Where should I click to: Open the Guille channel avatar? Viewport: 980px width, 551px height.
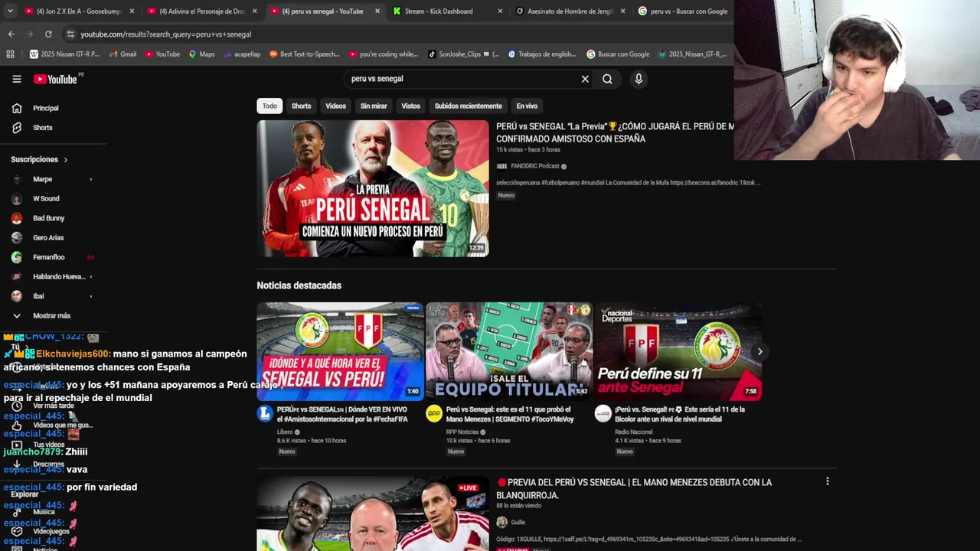tap(501, 522)
